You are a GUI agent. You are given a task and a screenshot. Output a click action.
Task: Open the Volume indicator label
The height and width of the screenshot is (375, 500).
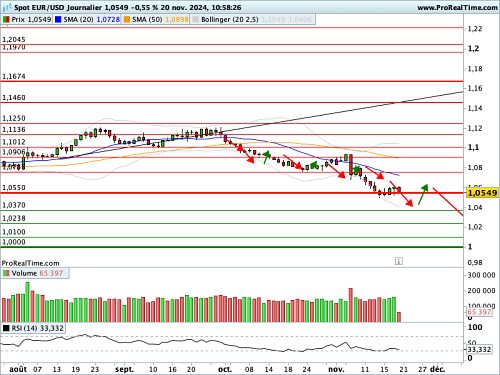tap(24, 273)
